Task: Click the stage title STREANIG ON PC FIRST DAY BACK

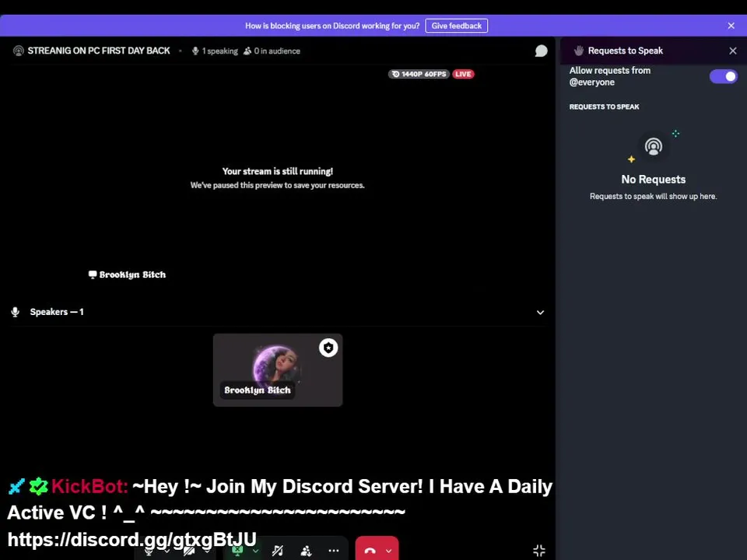Action: pos(99,51)
